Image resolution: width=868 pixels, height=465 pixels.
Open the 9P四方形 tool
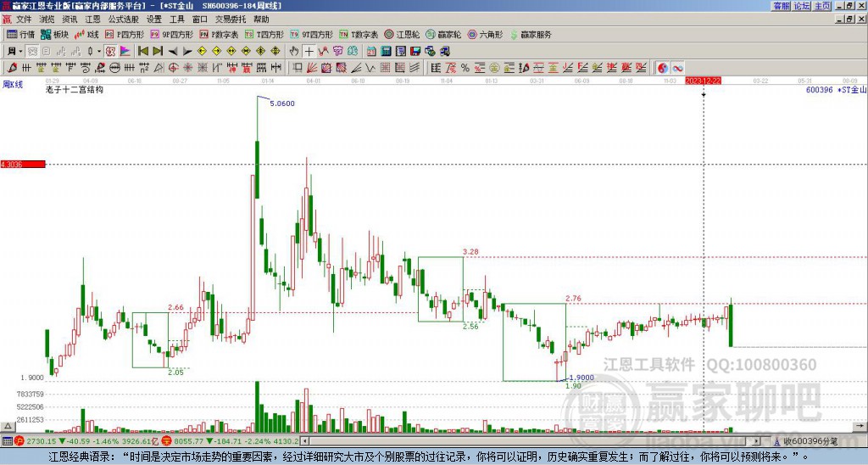[171, 34]
